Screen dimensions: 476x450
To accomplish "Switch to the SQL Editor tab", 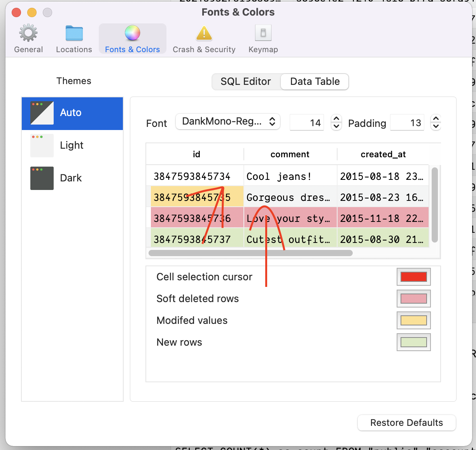I will pos(245,82).
